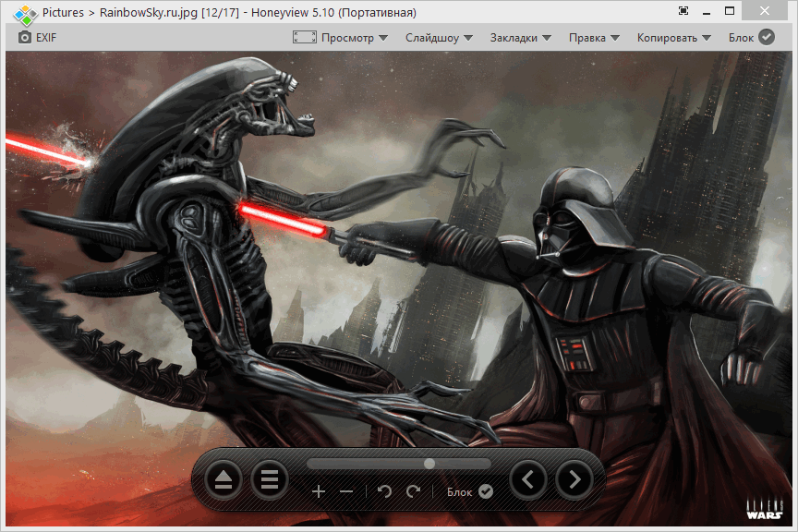Image resolution: width=798 pixels, height=532 pixels.
Task: Toggle the Блок checkmark in bottom panel
Action: click(x=486, y=491)
